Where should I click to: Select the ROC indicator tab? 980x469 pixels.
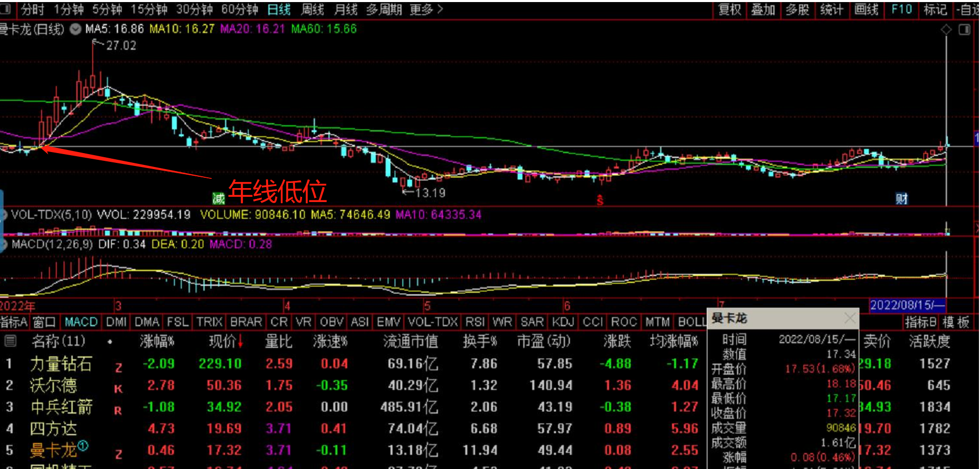click(624, 322)
